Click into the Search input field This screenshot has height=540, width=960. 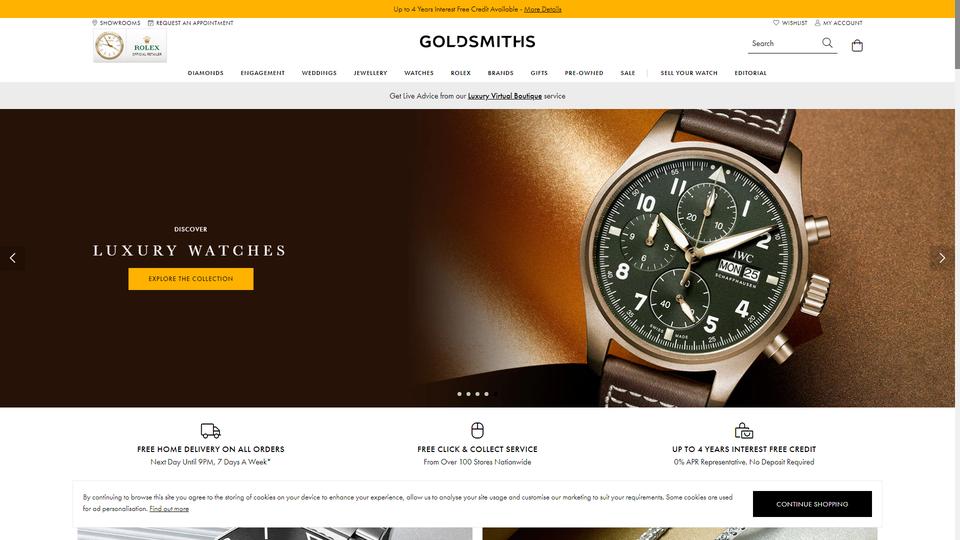784,43
